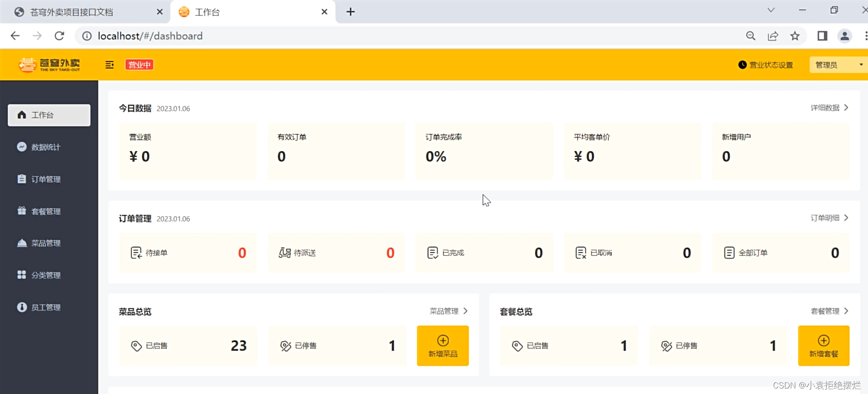Click the 已取消 cancelled order icon

click(581, 253)
